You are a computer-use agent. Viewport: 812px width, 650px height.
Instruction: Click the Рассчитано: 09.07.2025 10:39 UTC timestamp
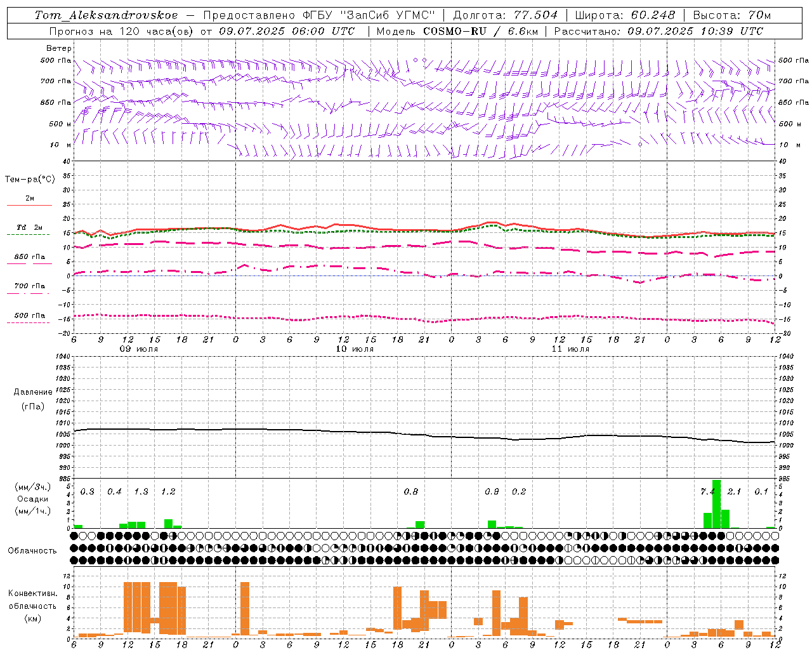click(x=658, y=31)
